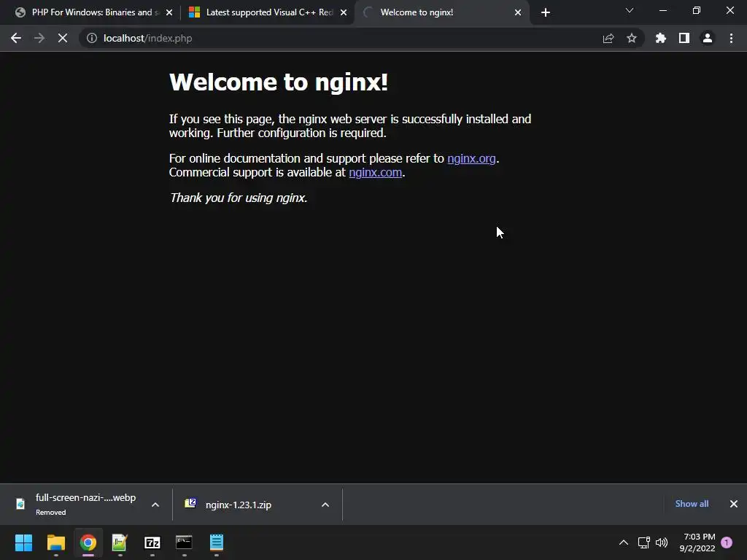Close the PHP For Windows tab
Screen dimensions: 747x560
tap(169, 12)
